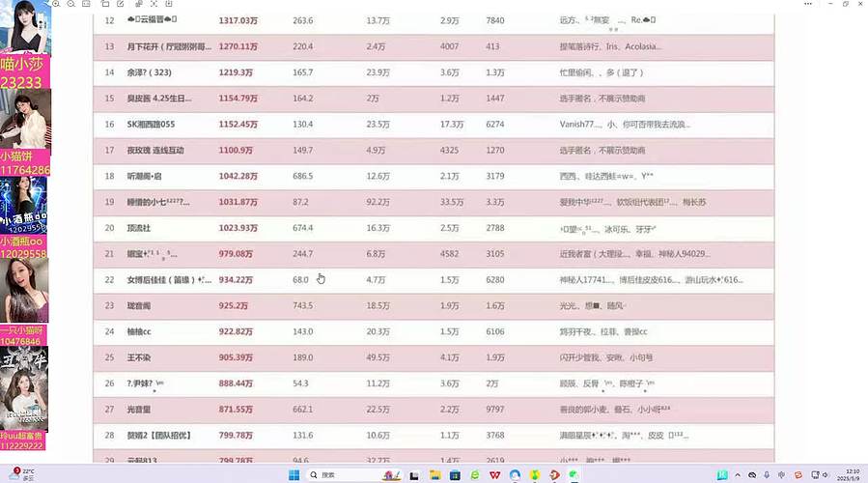This screenshot has height=483, width=868.
Task: Click the value 686.5 in row 18
Action: click(303, 176)
